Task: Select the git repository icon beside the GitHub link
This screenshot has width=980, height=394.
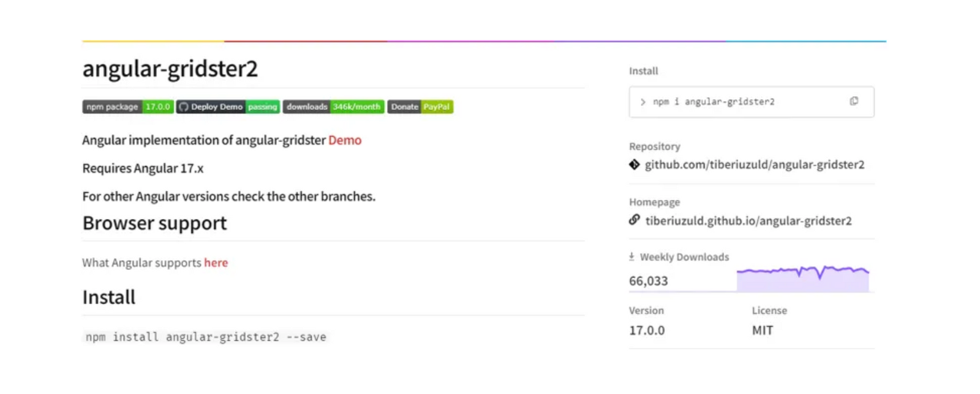Action: coord(635,165)
